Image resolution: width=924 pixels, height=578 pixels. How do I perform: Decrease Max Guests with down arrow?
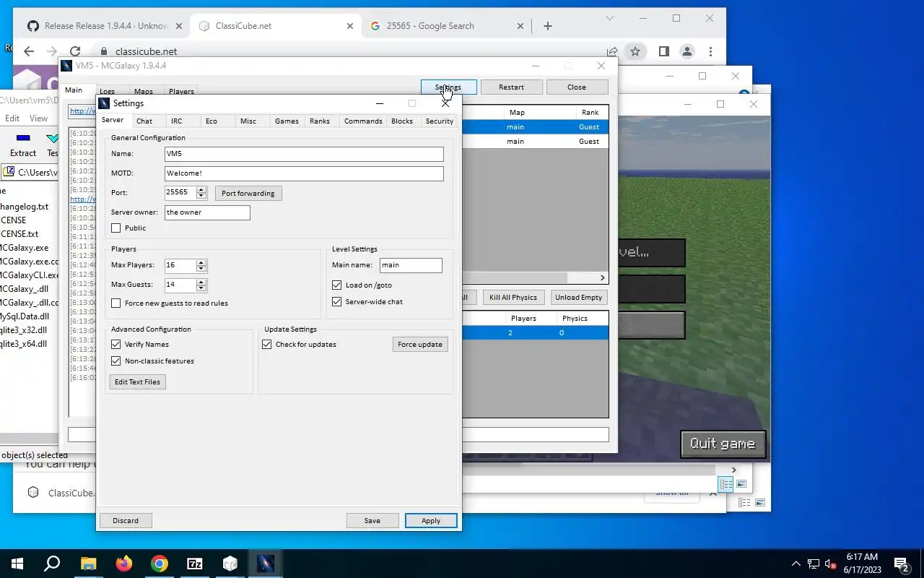[x=201, y=288]
